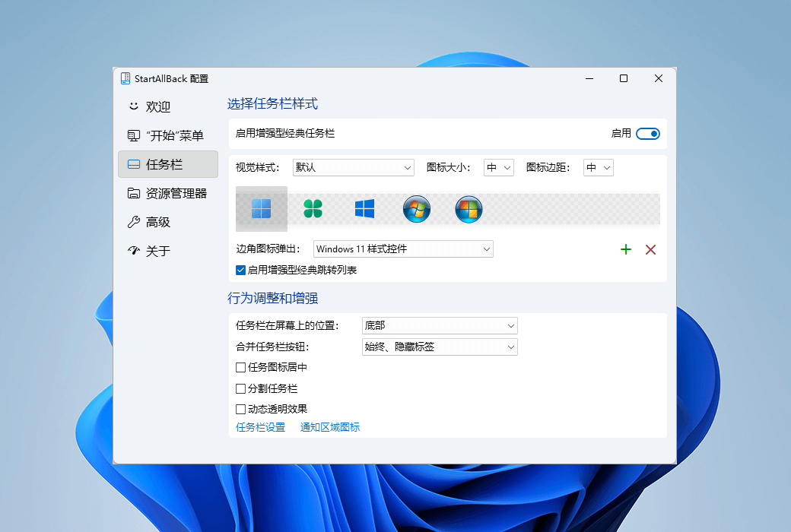The width and height of the screenshot is (791, 532).
Task: Open the 视觉样式 dropdown
Action: tap(353, 167)
